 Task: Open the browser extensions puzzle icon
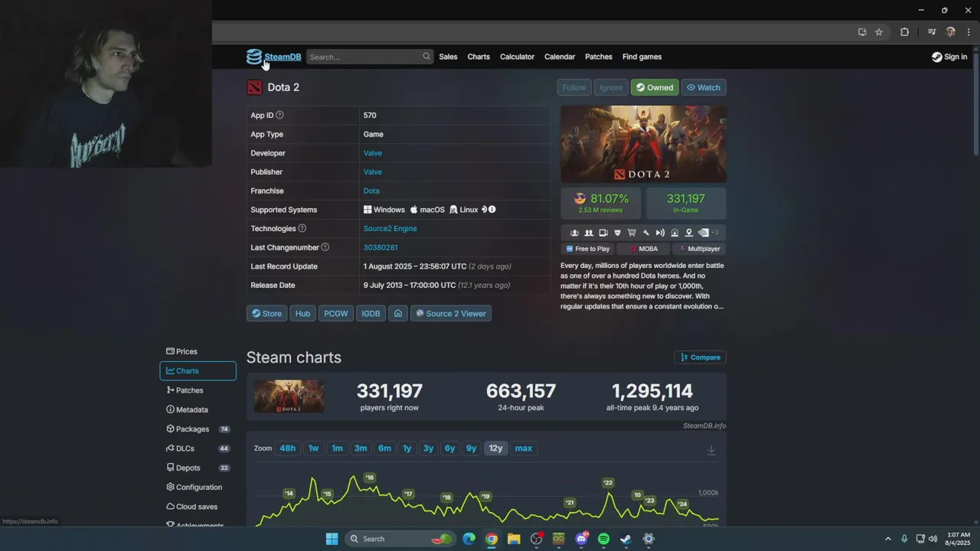[x=904, y=32]
